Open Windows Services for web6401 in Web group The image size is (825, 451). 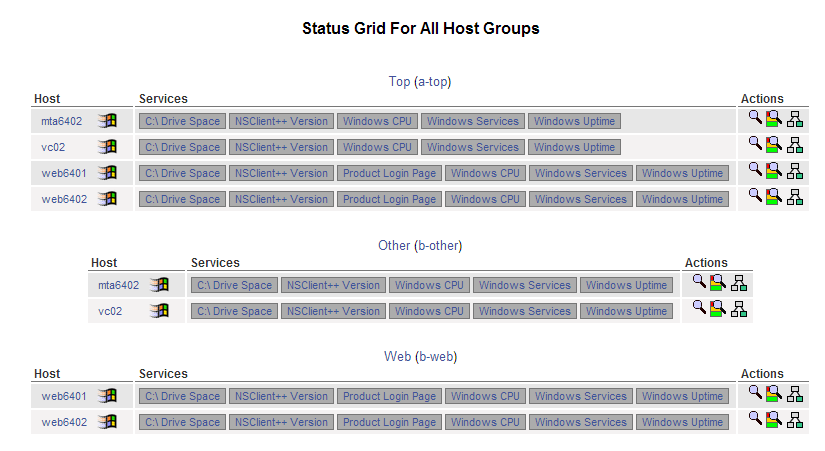[x=580, y=396]
